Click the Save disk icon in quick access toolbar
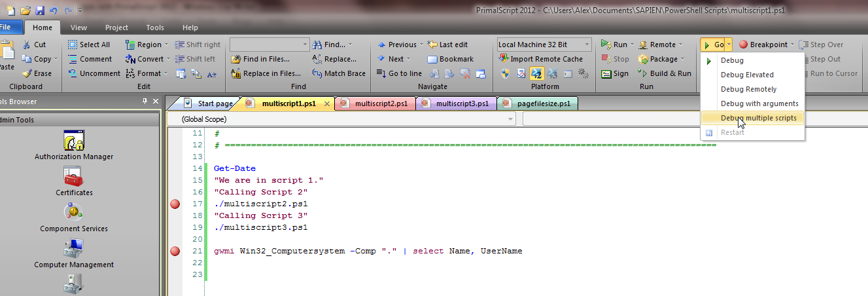 click(40, 10)
